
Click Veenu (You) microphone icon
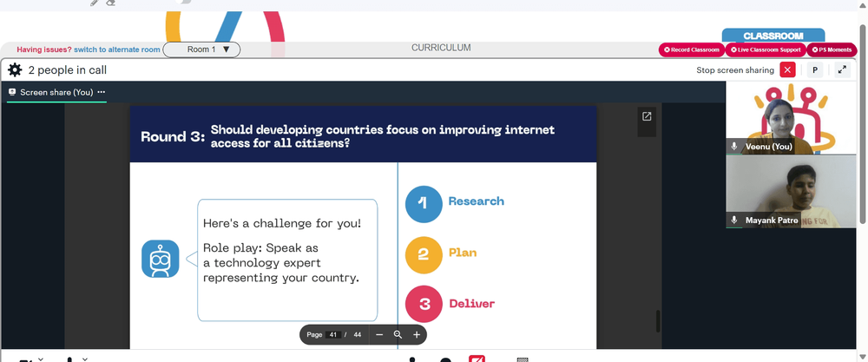tap(734, 147)
